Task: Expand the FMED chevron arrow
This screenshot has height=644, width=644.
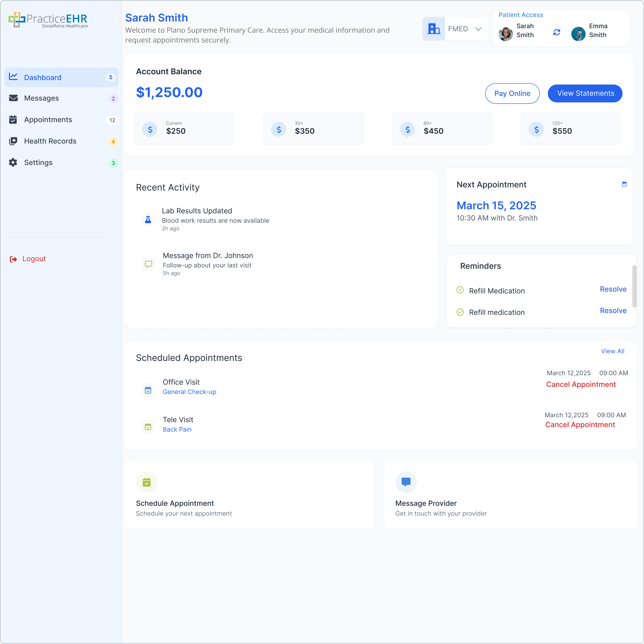Action: click(479, 29)
